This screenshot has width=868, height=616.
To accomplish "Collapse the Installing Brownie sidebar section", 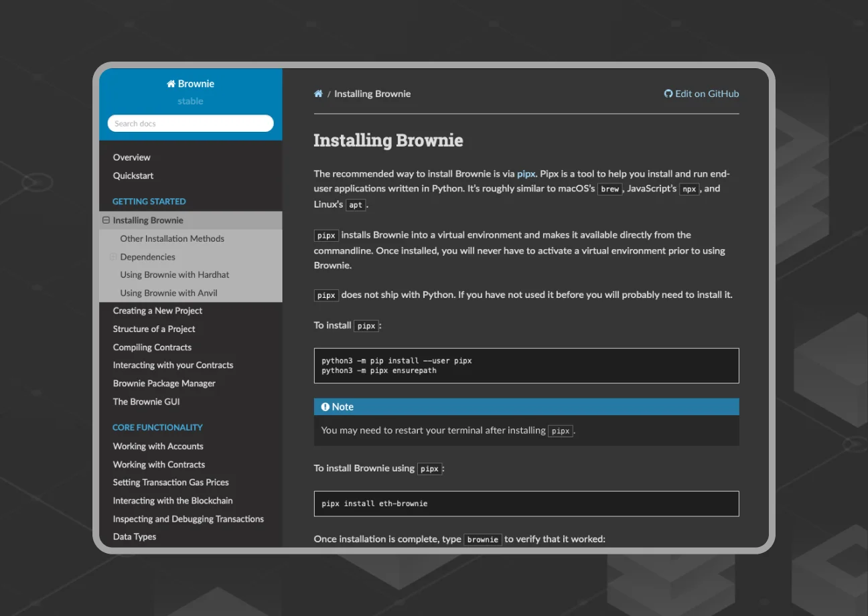I will (106, 220).
